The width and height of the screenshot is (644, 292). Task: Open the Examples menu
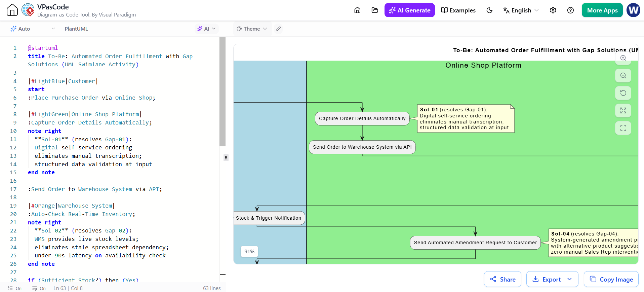pyautogui.click(x=458, y=10)
